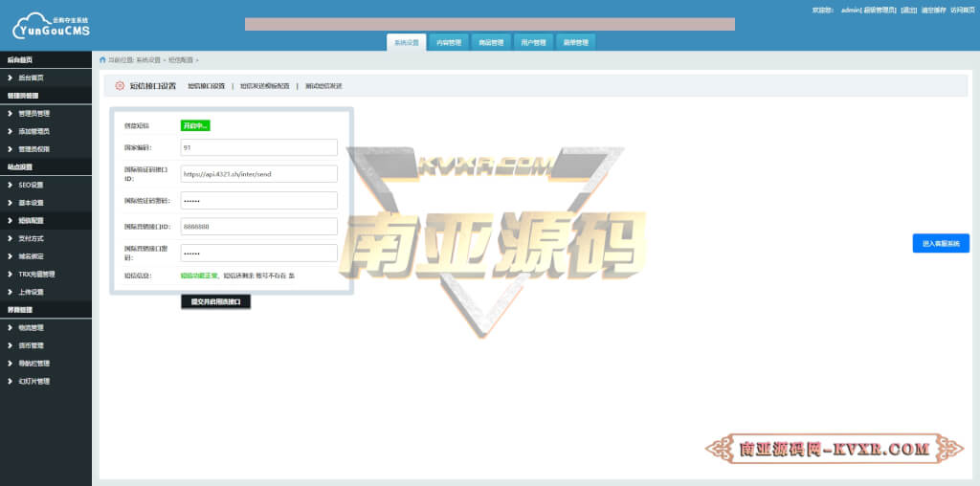Click the green 短信功能正常 status text
This screenshot has height=486, width=980.
199,275
